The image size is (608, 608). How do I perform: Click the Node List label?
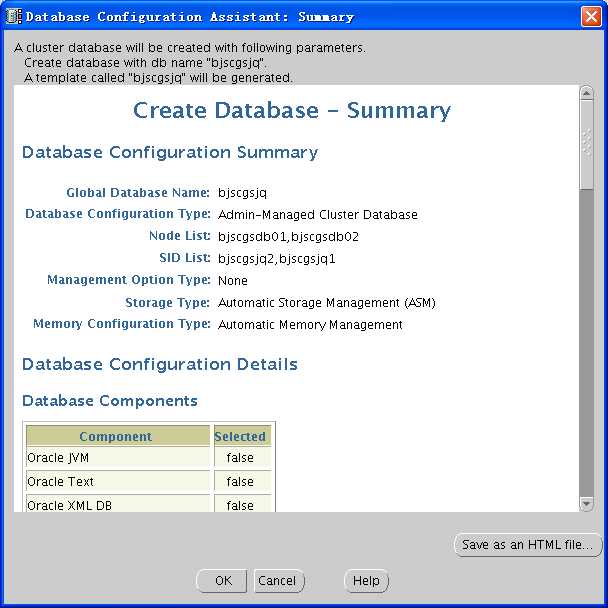click(180, 236)
